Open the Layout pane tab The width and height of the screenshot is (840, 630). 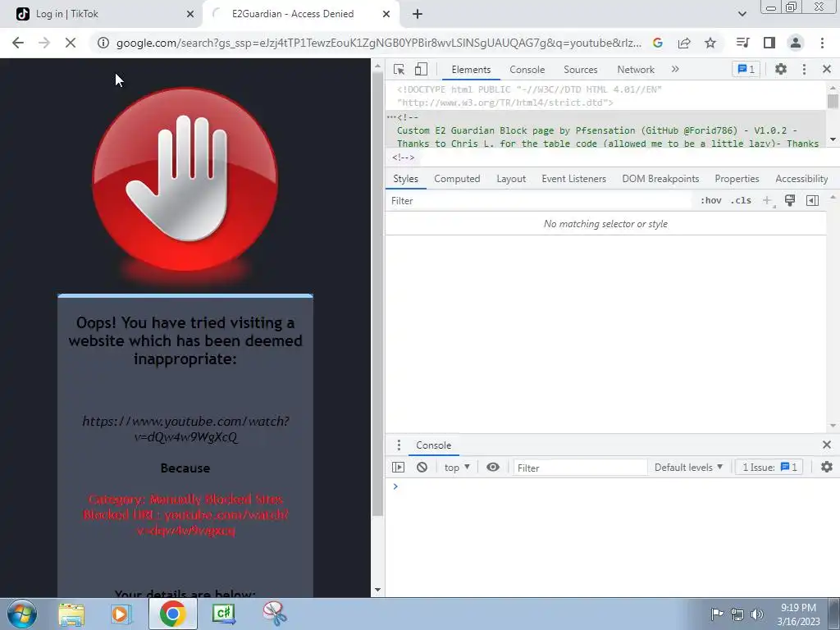[x=511, y=179]
